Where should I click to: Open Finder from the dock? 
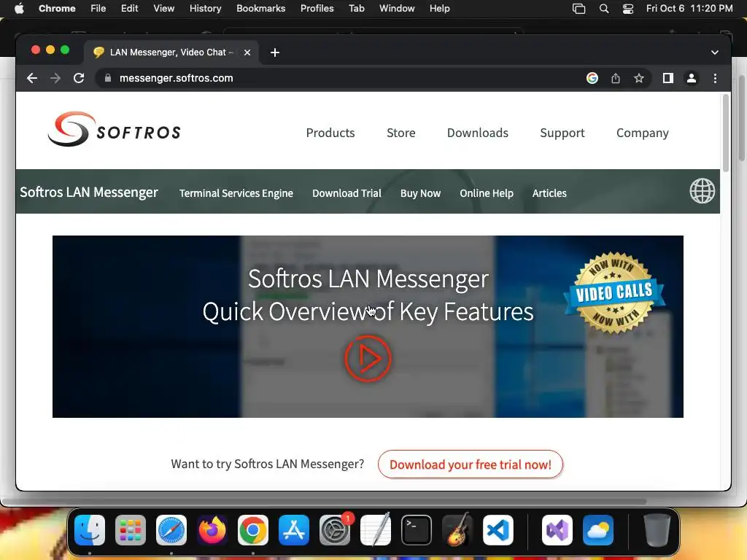(x=90, y=530)
